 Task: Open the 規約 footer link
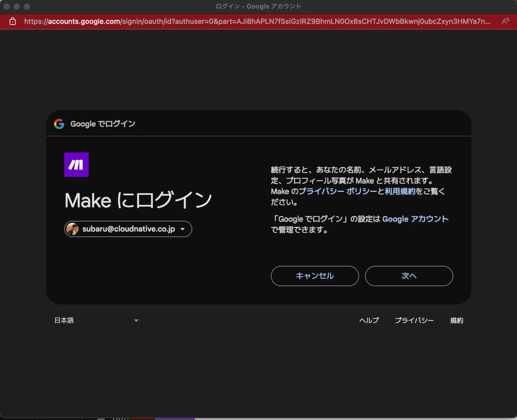click(x=456, y=321)
